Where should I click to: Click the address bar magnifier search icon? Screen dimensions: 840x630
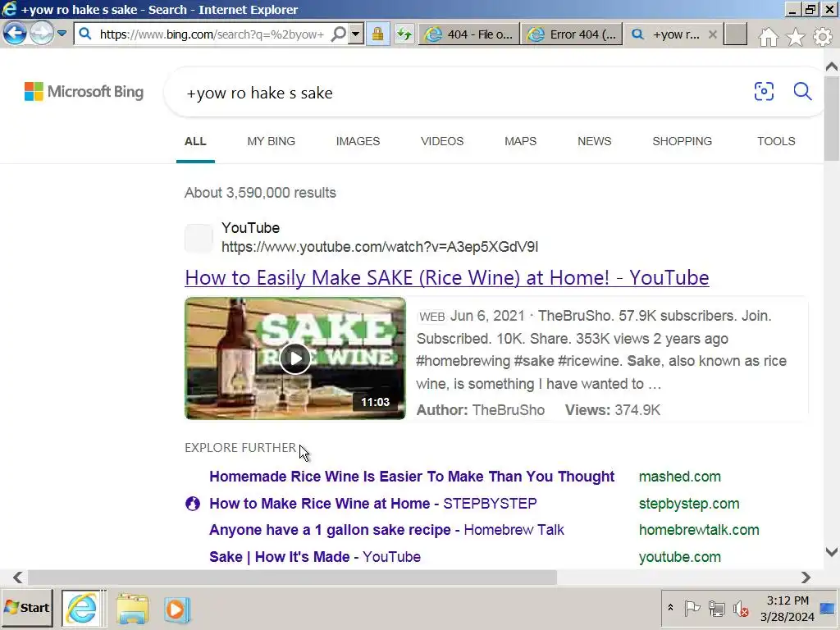(x=339, y=34)
